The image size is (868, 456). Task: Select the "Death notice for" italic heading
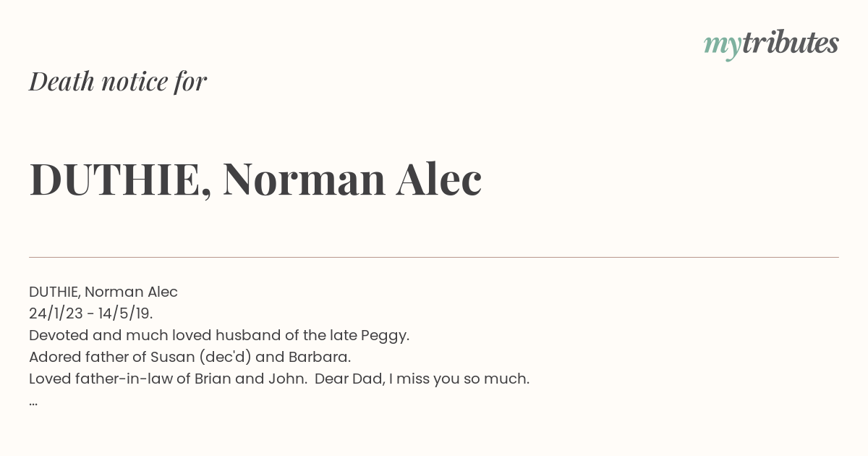(x=118, y=81)
